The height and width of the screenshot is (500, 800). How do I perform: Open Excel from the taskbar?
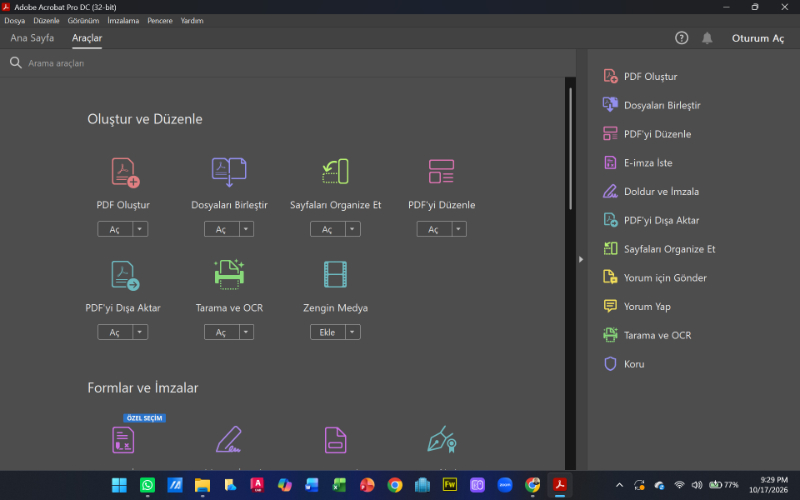(339, 485)
